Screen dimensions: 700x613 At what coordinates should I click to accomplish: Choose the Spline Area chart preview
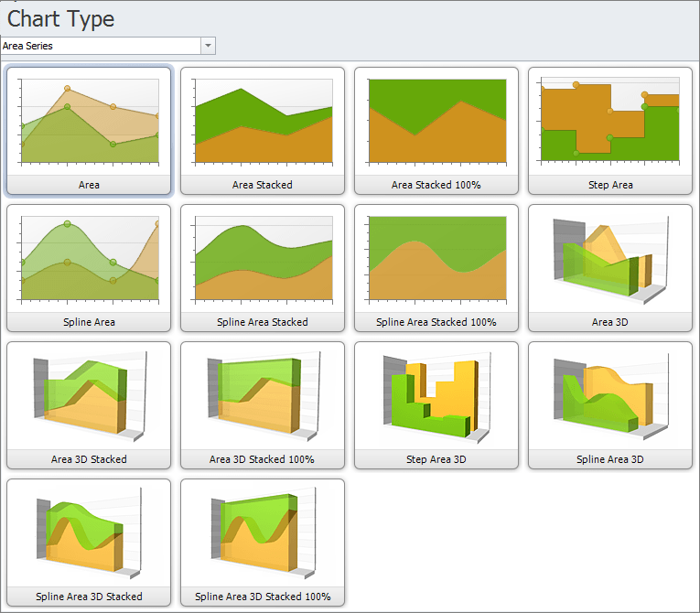[89, 260]
